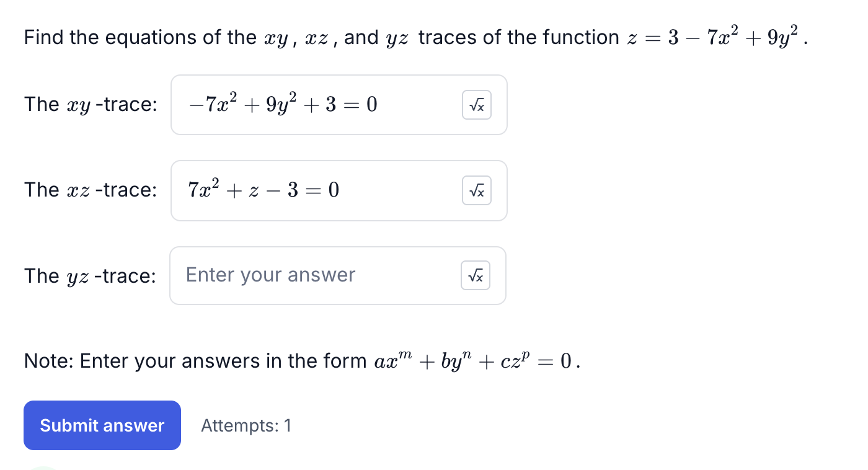
Task: Select the square-root icon next to the top answer box
Action: tap(476, 105)
